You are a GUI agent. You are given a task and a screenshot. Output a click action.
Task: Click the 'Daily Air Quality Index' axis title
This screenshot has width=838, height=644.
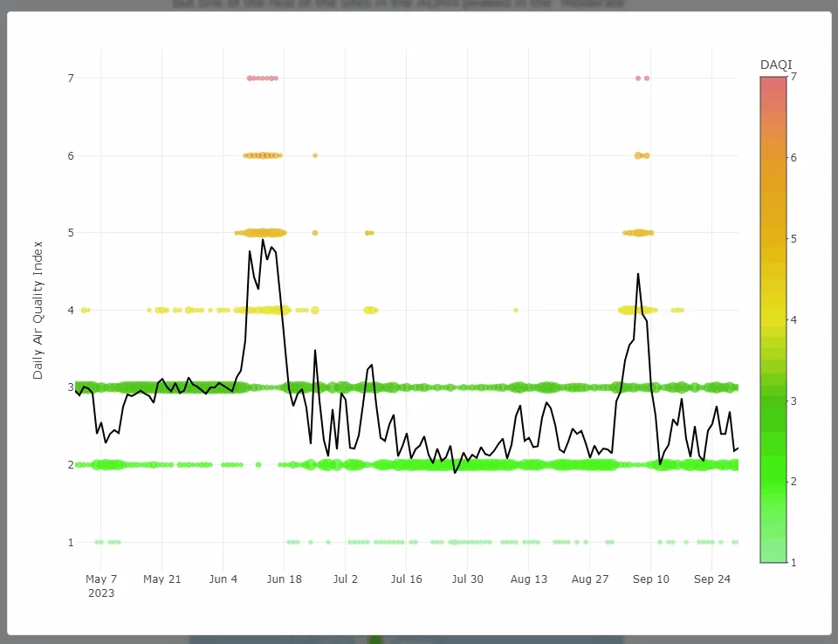click(x=38, y=310)
